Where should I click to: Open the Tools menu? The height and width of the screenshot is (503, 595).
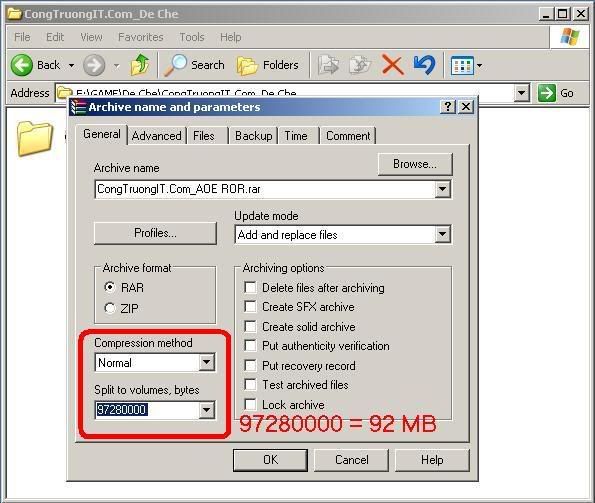pyautogui.click(x=192, y=37)
